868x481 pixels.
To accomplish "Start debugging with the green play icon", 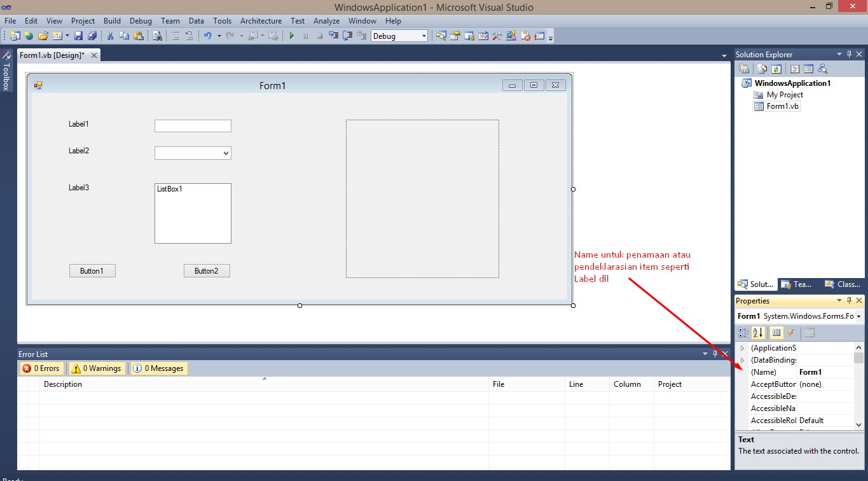I will pos(291,36).
